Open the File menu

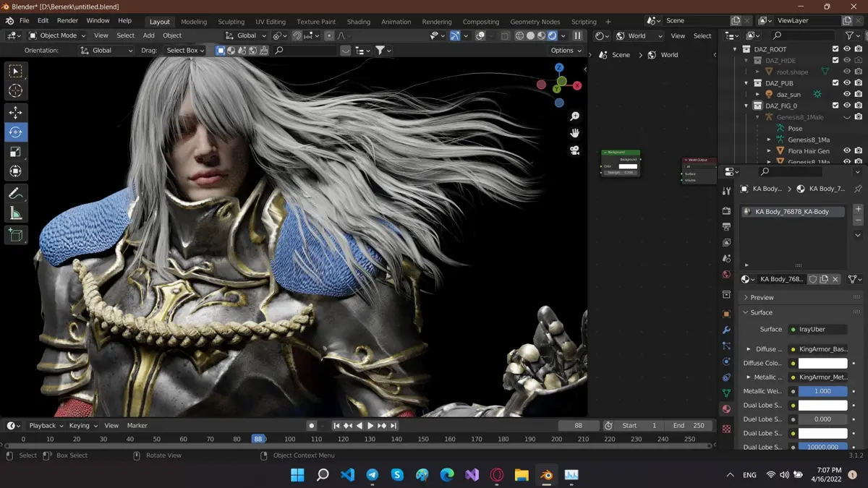(x=24, y=21)
